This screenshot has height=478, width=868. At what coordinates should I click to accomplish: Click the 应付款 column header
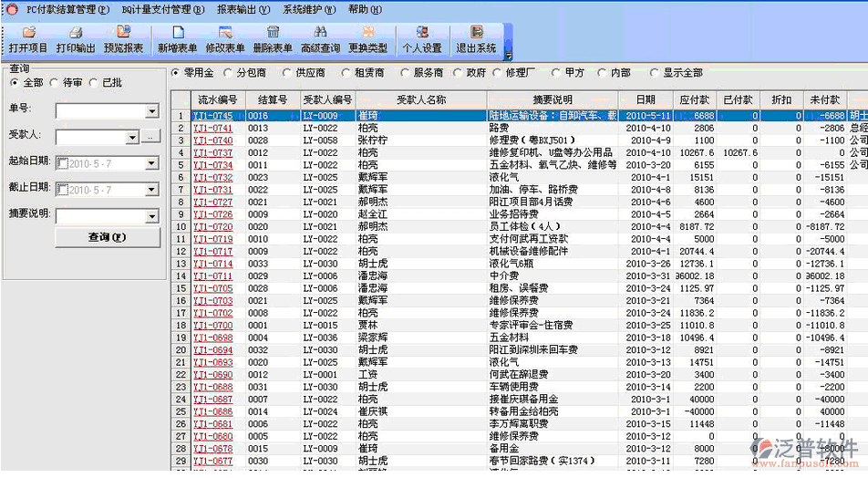click(694, 99)
